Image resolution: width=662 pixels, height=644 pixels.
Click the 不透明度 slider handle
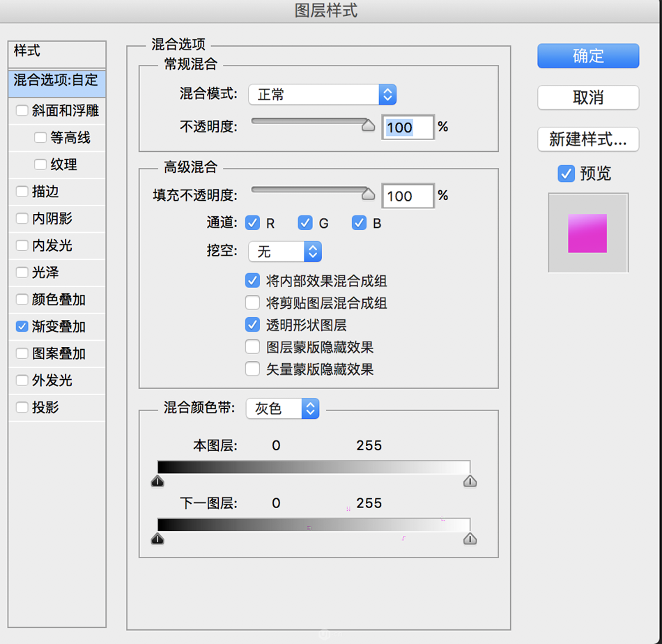[368, 125]
